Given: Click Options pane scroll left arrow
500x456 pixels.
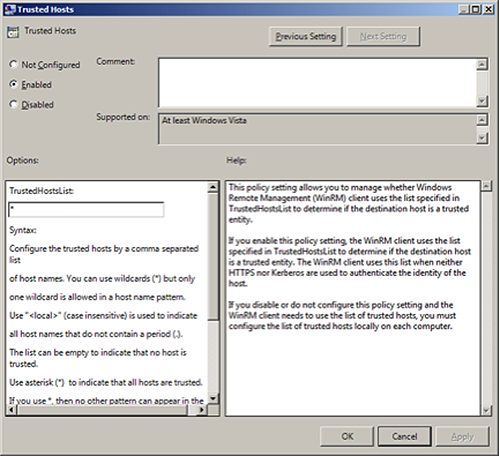Looking at the screenshot, I should (12, 410).
